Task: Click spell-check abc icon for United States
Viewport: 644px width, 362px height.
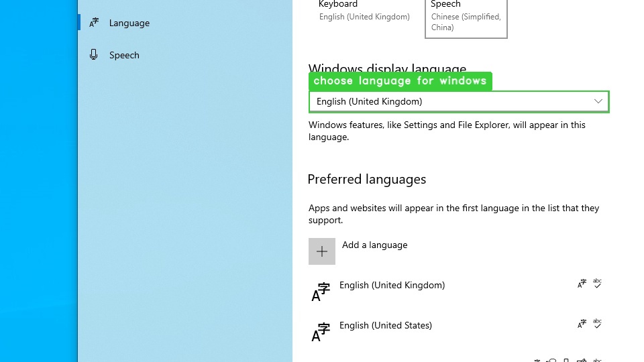Action: pyautogui.click(x=597, y=323)
